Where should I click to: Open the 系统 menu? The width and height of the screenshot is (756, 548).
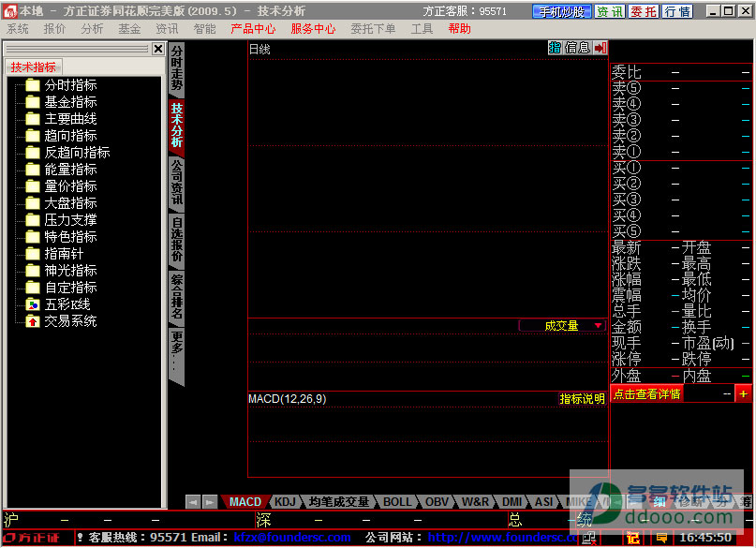click(18, 29)
